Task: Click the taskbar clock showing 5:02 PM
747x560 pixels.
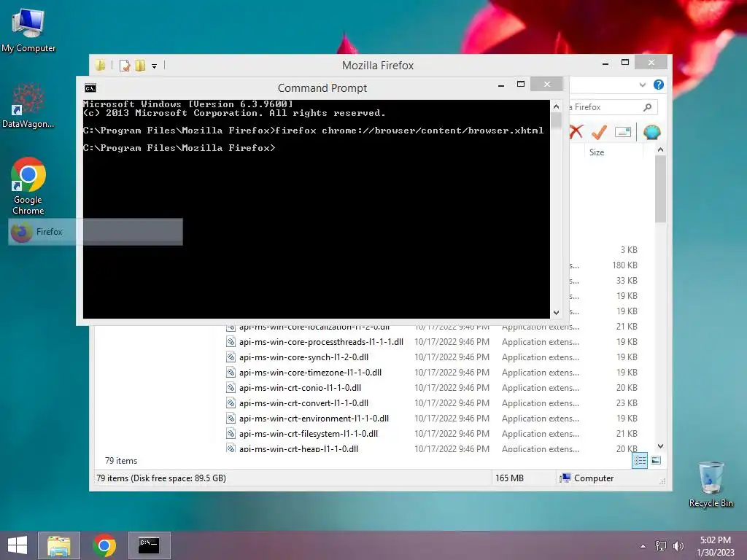Action: 715,545
